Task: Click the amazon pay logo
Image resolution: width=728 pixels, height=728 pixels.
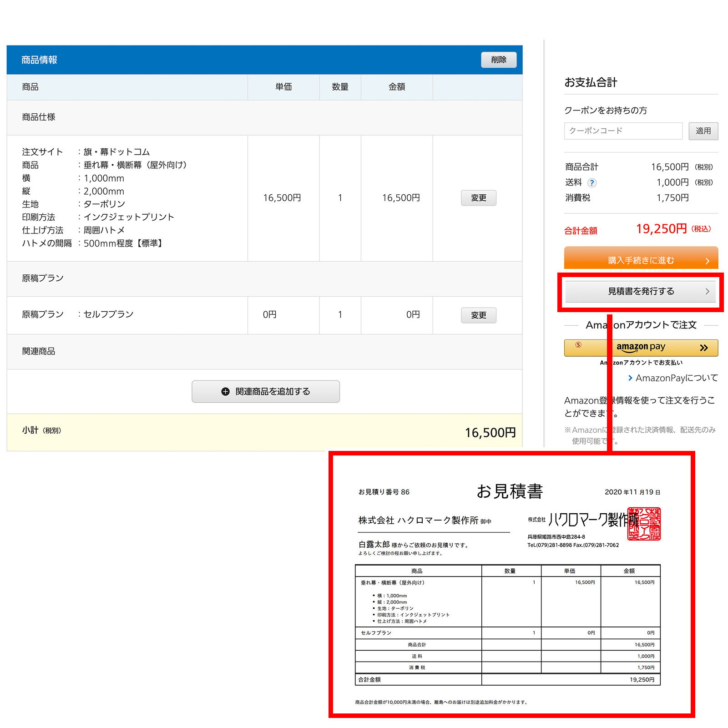Action: (x=641, y=348)
